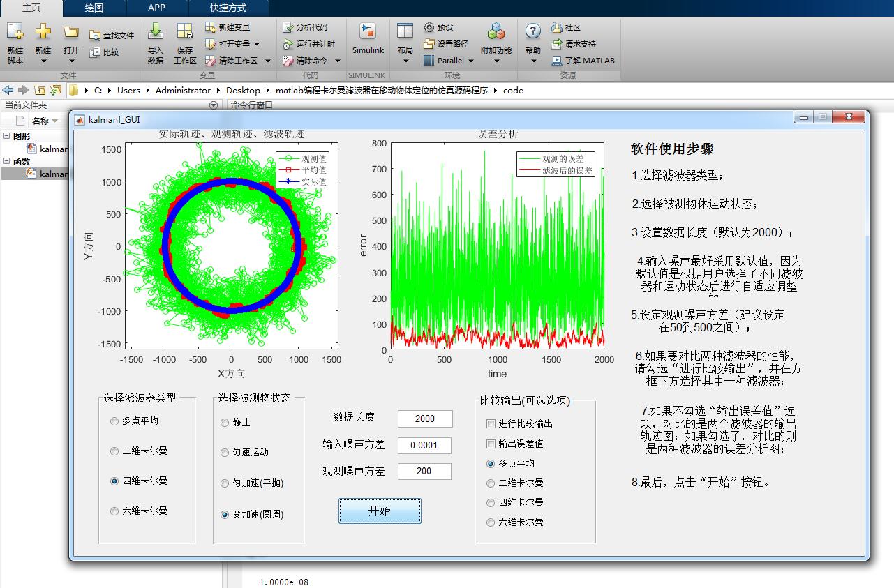Click Run and Time (运行并计时) icon
The image size is (894, 588).
tap(288, 44)
